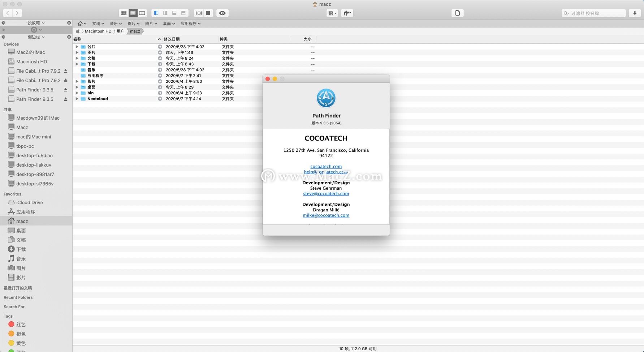Eject File Cabinet Pro 7.9.2 first volume
The width and height of the screenshot is (644, 352).
[x=65, y=71]
